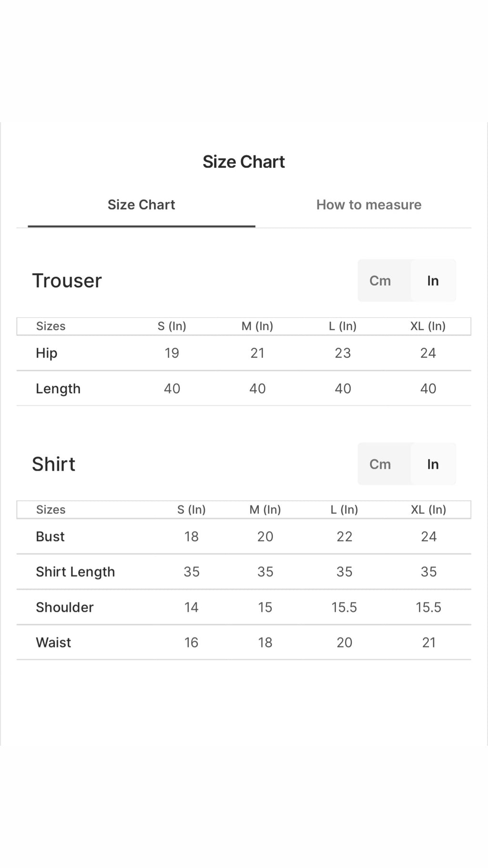Switch Shirt measurements to Cm
The height and width of the screenshot is (868, 488).
(380, 464)
